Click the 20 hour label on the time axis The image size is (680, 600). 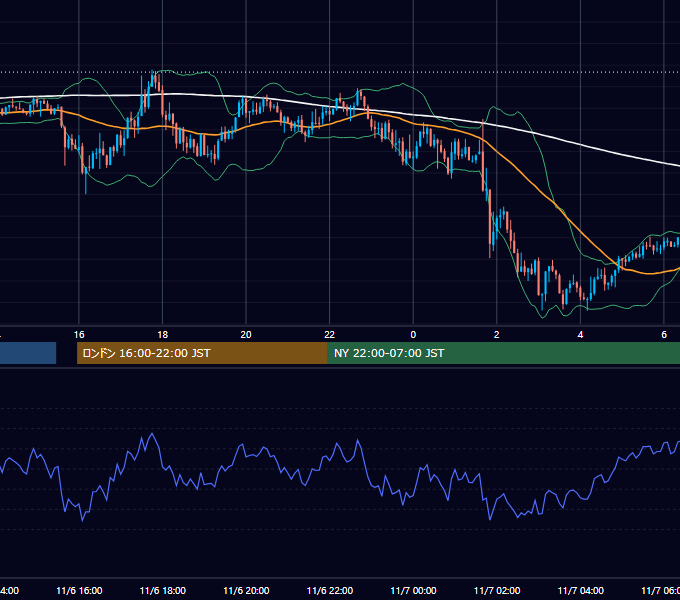coord(246,335)
